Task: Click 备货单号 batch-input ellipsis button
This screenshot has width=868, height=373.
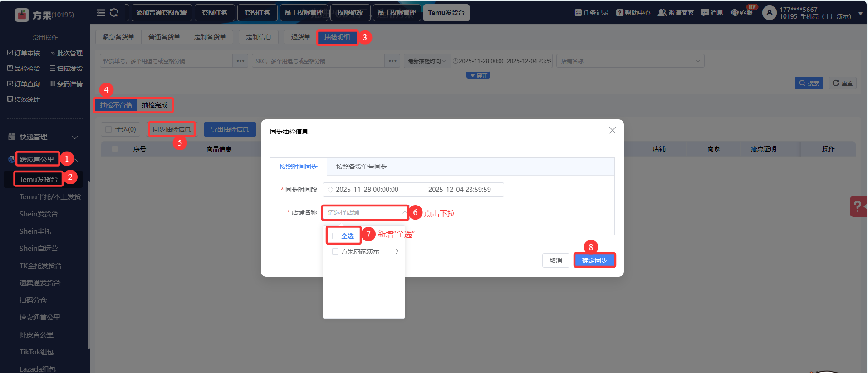Action: [x=240, y=61]
